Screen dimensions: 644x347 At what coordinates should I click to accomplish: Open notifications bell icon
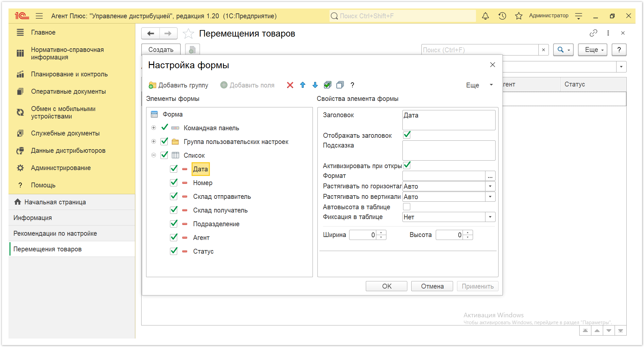tap(485, 16)
